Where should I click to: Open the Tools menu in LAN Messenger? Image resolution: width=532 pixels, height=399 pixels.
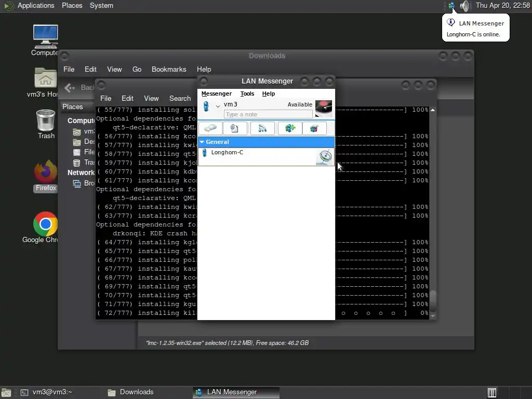click(247, 94)
